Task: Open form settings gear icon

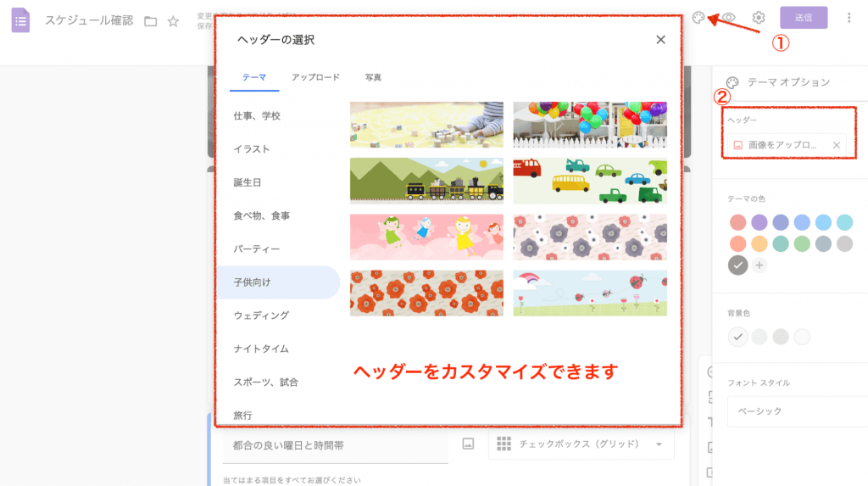Action: coord(759,18)
